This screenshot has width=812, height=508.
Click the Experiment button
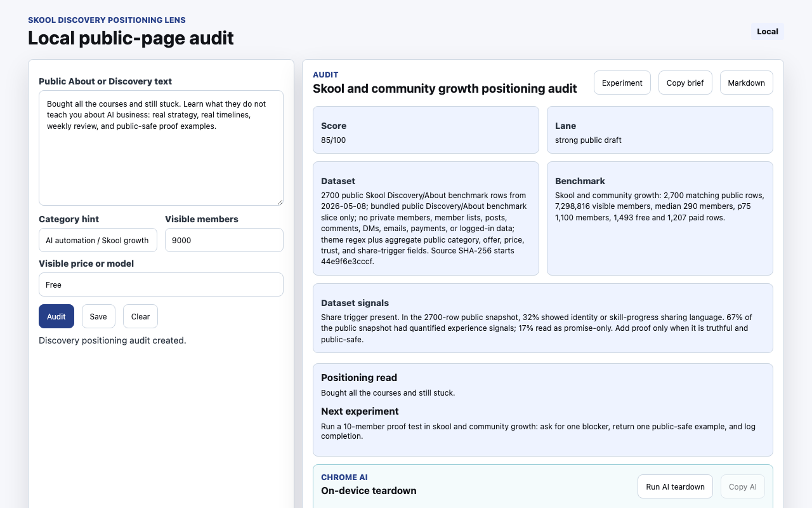[622, 83]
